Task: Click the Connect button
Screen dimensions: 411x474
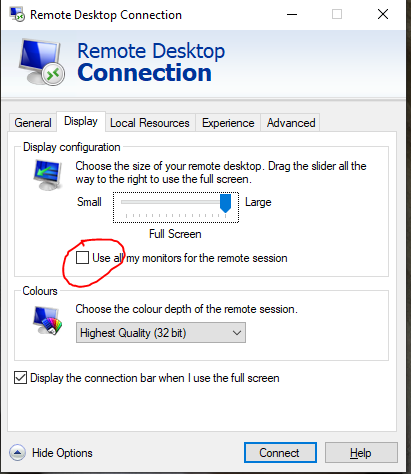Action: pos(280,453)
